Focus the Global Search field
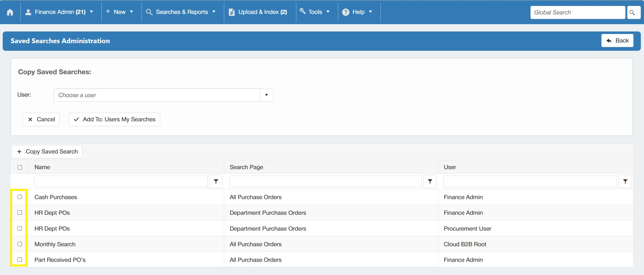644x275 pixels. 577,12
